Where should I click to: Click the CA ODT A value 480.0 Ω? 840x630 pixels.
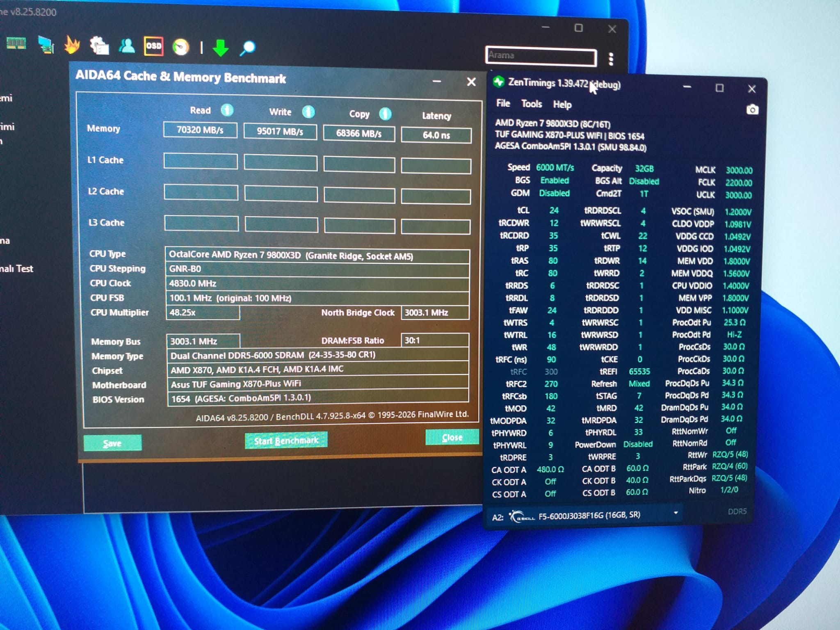[550, 470]
